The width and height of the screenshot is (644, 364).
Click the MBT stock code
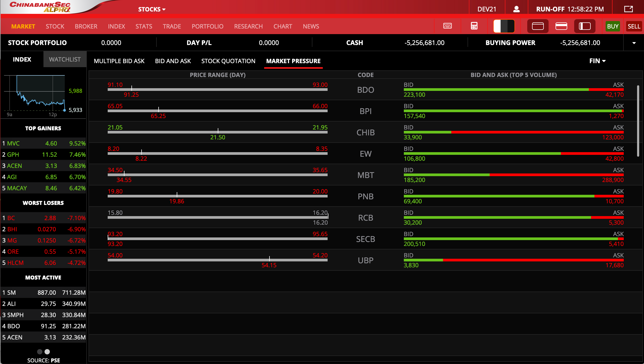click(365, 175)
